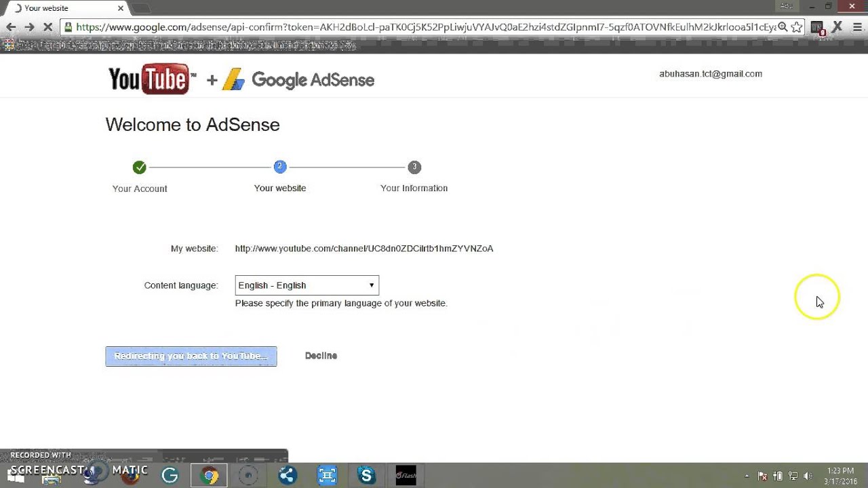Click the 'Your Information' step label

pos(414,188)
